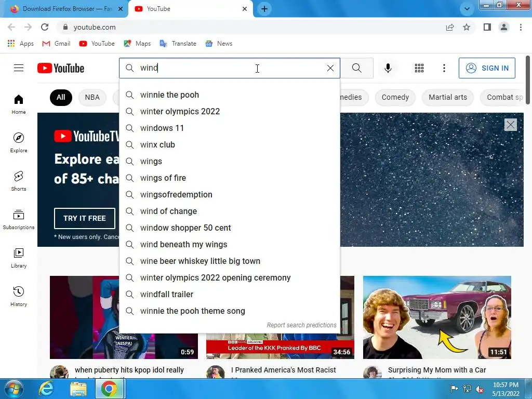Choose suggestion 'winnie the pooh theme song'
Image resolution: width=532 pixels, height=399 pixels.
[x=229, y=311]
